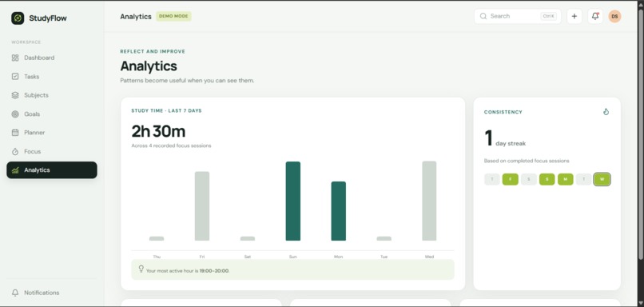Viewport: 644px width, 307px height.
Task: Click the StudyFlow brand name
Action: (x=48, y=18)
